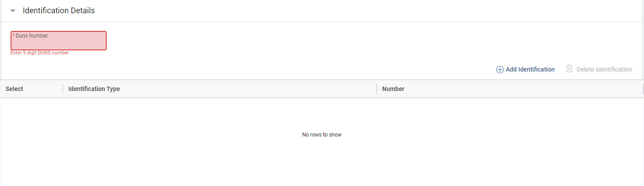
Task: Click divider between Identification Type and Number columns
Action: point(376,89)
